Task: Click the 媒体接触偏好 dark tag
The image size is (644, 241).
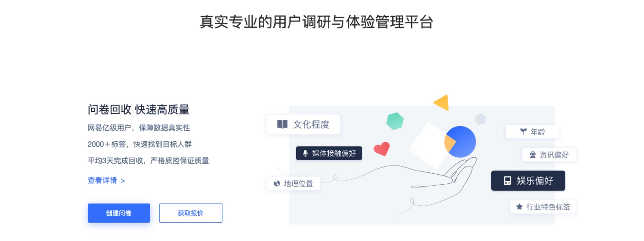Action: pos(329,154)
